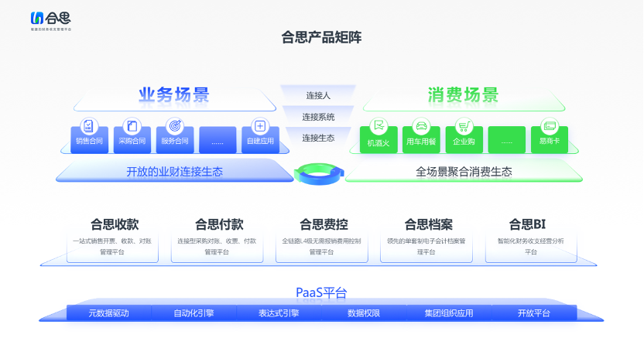Viewport: 644px width, 362px height.
Task: Select the 易商卡 green tile
Action: tap(550, 140)
